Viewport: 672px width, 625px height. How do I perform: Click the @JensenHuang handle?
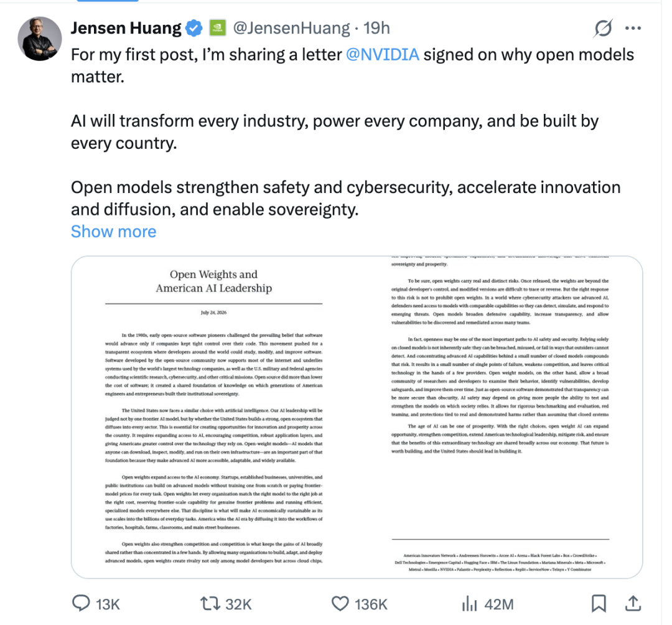point(291,28)
